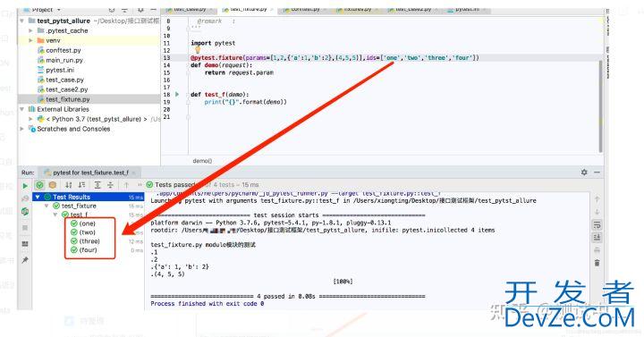
Task: Click the "import pytest" code line
Action: click(x=213, y=43)
